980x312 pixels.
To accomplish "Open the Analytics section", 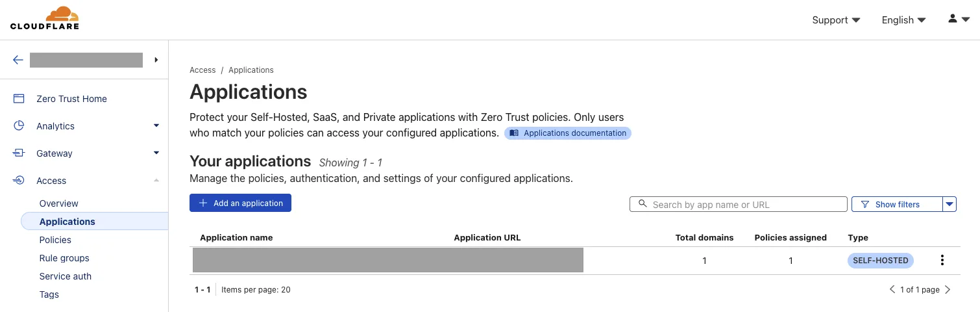I will click(55, 126).
